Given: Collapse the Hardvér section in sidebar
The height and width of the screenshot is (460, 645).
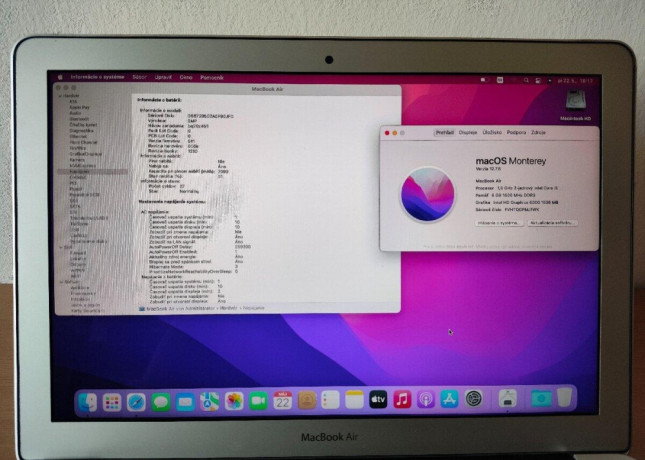Looking at the screenshot, I should pos(61,96).
